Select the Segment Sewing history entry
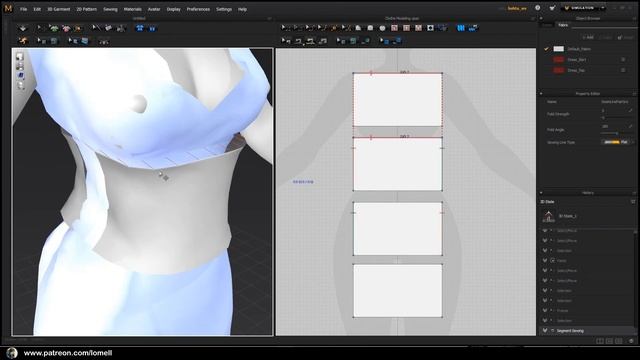Screen dimensions: 640x360 tap(588, 331)
